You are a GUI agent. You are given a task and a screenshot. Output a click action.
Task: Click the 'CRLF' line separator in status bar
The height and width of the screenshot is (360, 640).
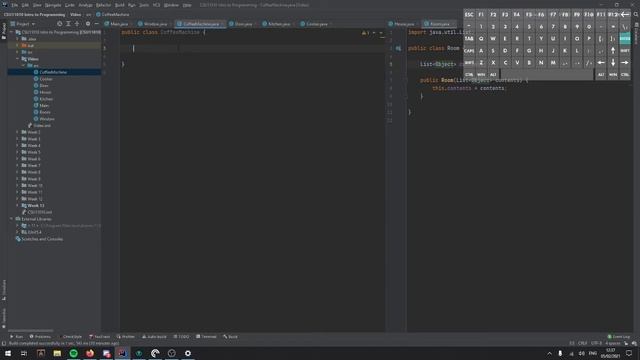[x=582, y=344]
